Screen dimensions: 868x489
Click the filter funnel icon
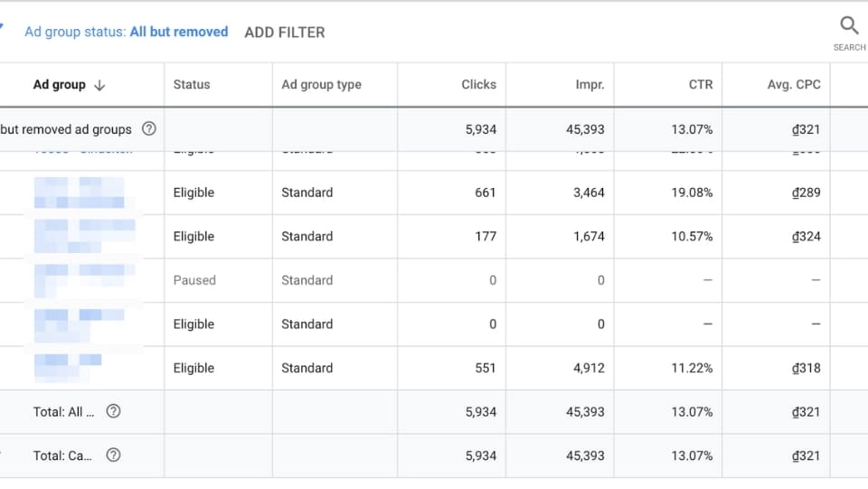[3, 27]
